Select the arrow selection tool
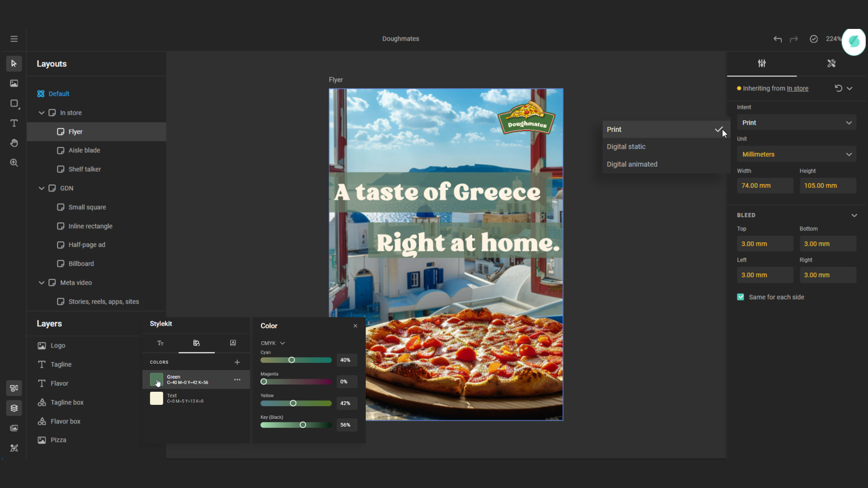Viewport: 868px width, 488px height. coord(14,63)
